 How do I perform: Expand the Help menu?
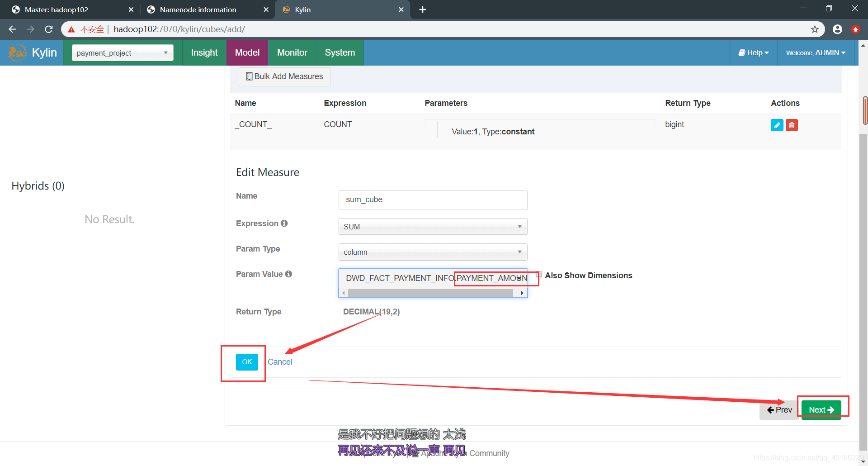(754, 53)
